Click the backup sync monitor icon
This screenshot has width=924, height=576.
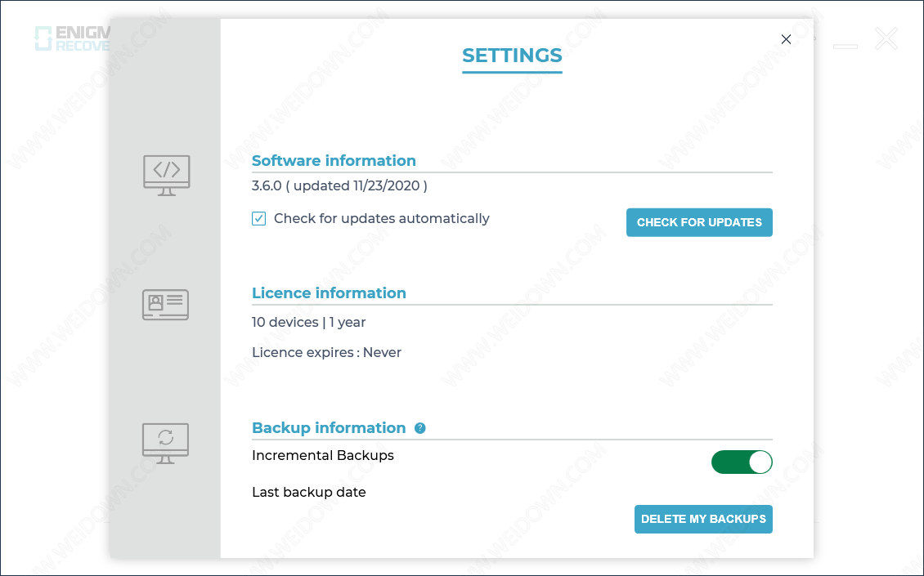pos(166,443)
